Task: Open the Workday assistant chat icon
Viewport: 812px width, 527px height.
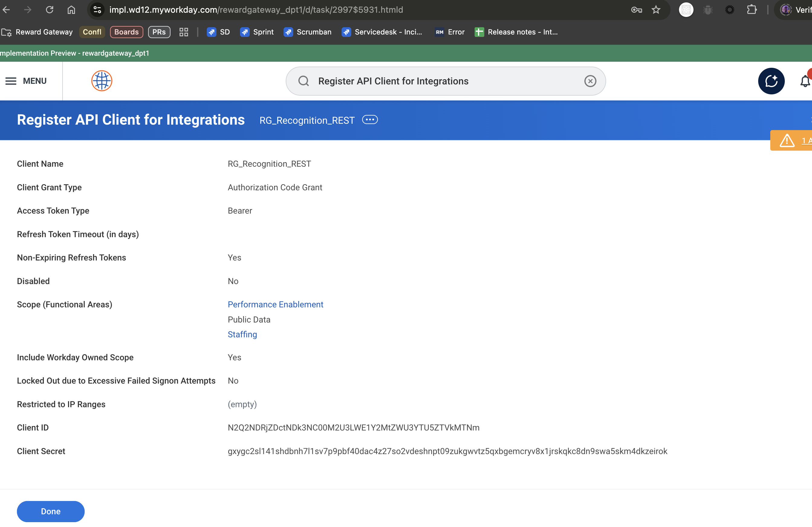Action: coord(771,81)
